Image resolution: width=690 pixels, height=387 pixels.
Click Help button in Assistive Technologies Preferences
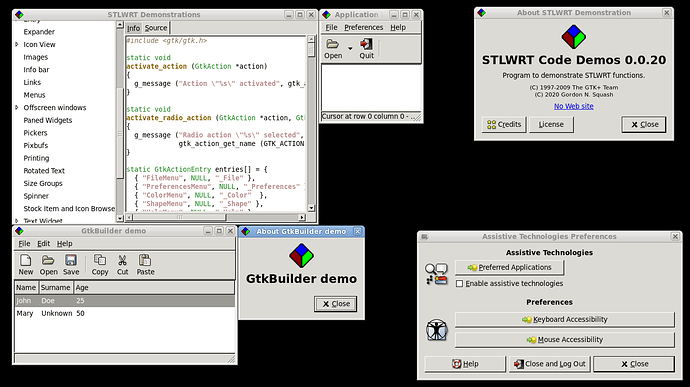[x=465, y=364]
